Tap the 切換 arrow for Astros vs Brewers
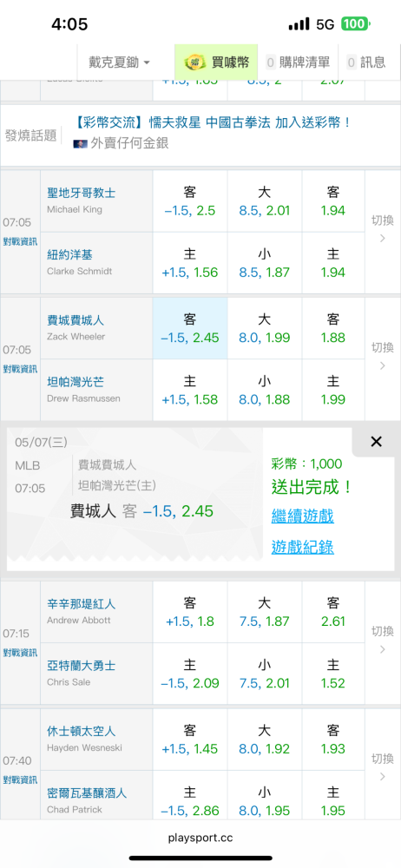Screen dimensions: 401x868 pyautogui.click(x=382, y=767)
